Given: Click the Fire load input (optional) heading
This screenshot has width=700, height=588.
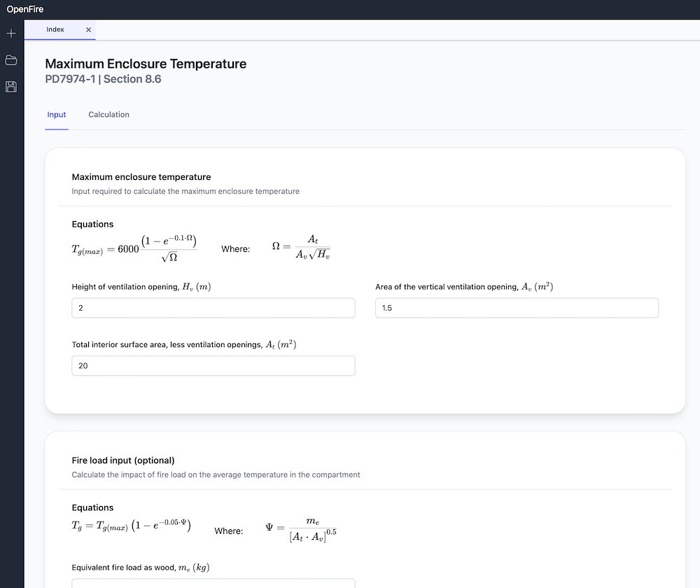Looking at the screenshot, I should point(123,461).
